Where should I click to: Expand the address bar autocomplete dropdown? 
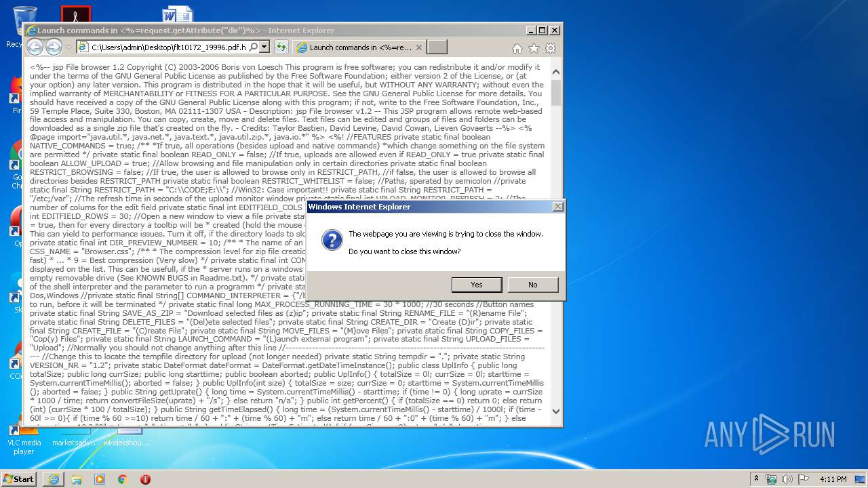click(264, 47)
